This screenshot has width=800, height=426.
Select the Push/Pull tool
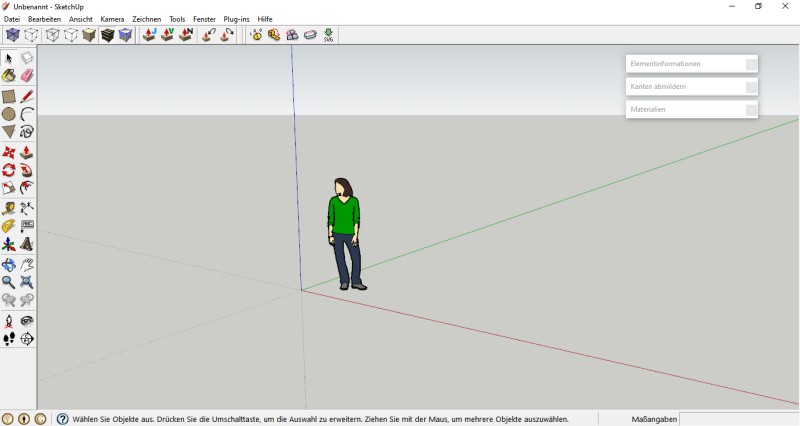[27, 153]
